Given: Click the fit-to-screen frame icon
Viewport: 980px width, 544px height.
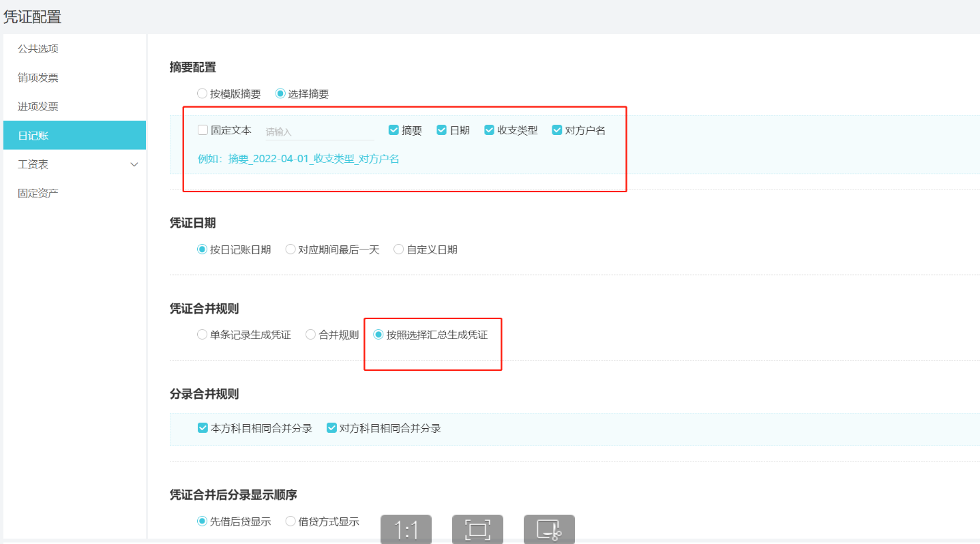Looking at the screenshot, I should click(477, 530).
